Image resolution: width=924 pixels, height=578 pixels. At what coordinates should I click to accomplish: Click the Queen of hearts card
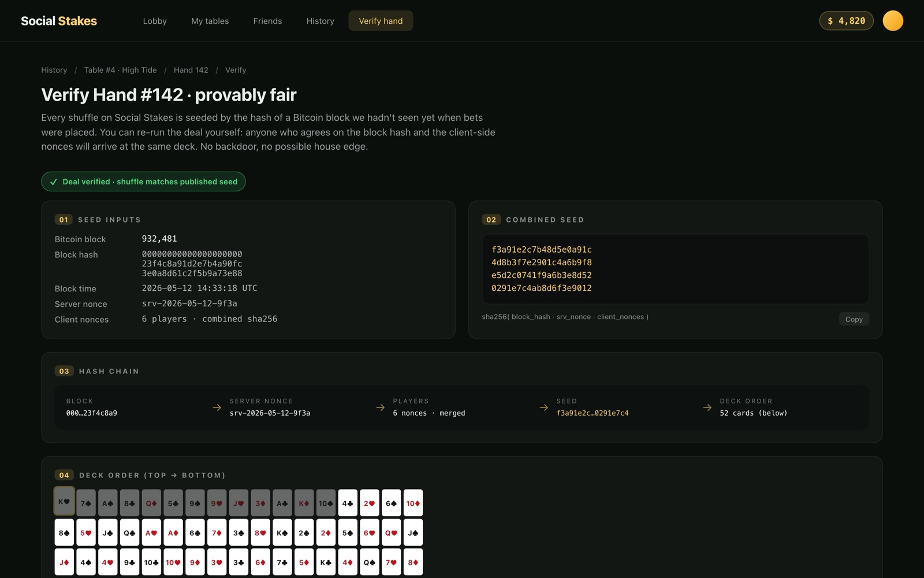[391, 532]
